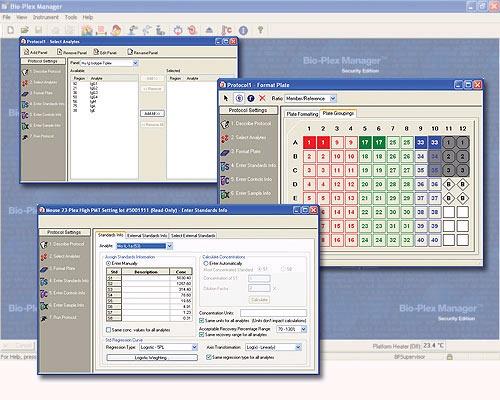500x400 pixels.
Task: Click the red X delete tool in Format Plate
Action: pos(262,98)
